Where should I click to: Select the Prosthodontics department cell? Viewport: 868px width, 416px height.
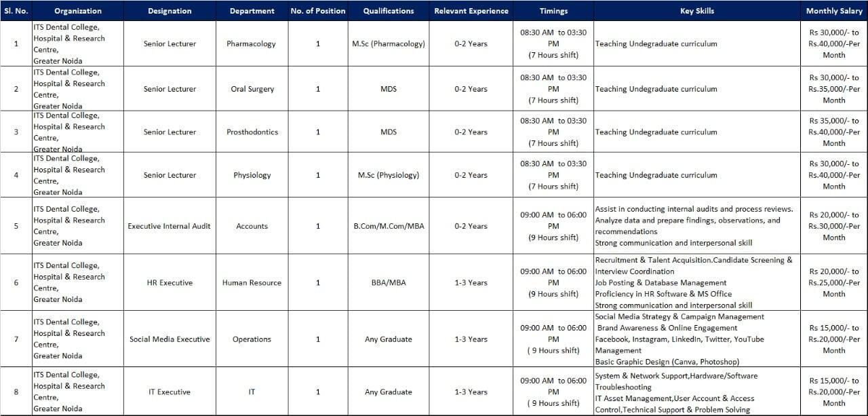pos(252,132)
